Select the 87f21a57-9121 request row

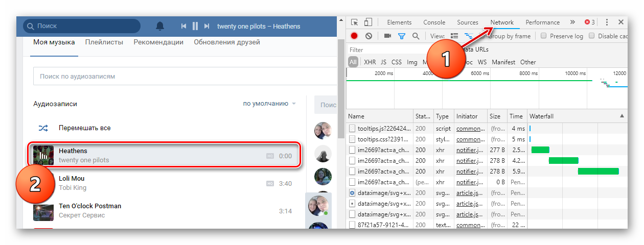pos(487,225)
